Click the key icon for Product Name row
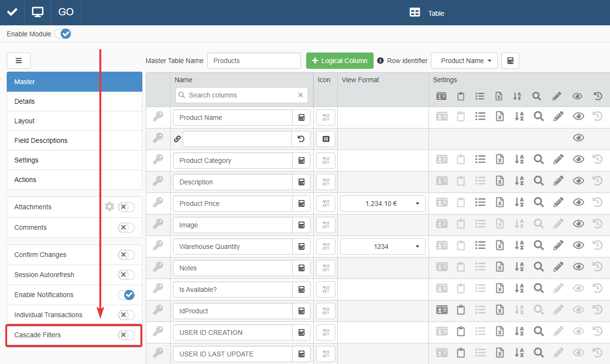This screenshot has height=364, width=610. coord(158,117)
